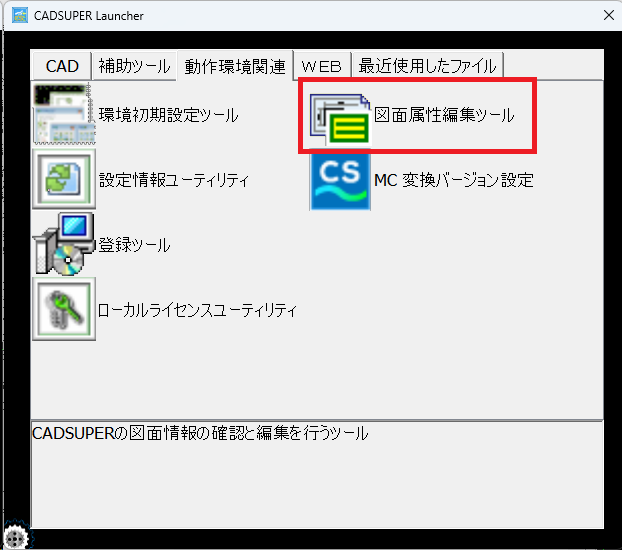Select the 動作環境関連 tab
Viewport: 622px width, 550px height.
235,66
